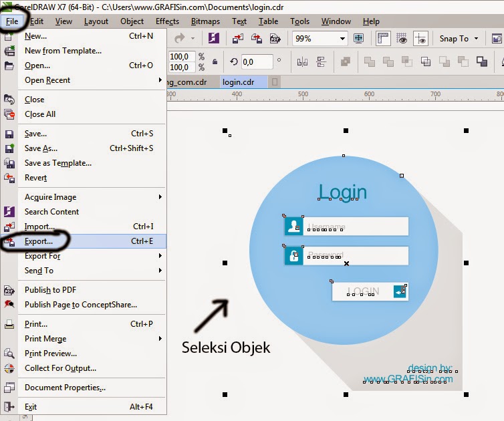This screenshot has height=421, width=504.
Task: Click Publish to PDF toolbar icon
Action: coord(275,39)
